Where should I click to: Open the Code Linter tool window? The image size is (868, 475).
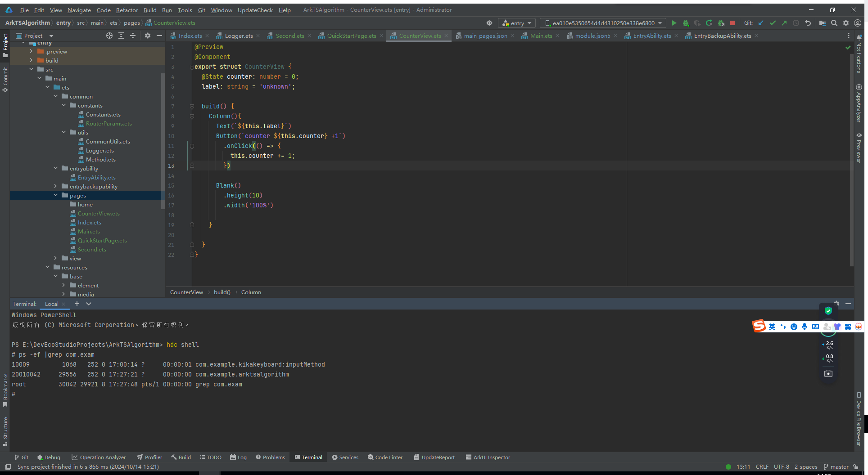coord(385,457)
